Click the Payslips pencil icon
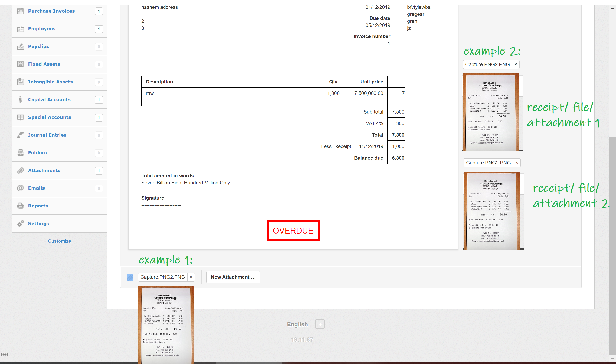Image resolution: width=616 pixels, height=364 pixels. (x=20, y=46)
